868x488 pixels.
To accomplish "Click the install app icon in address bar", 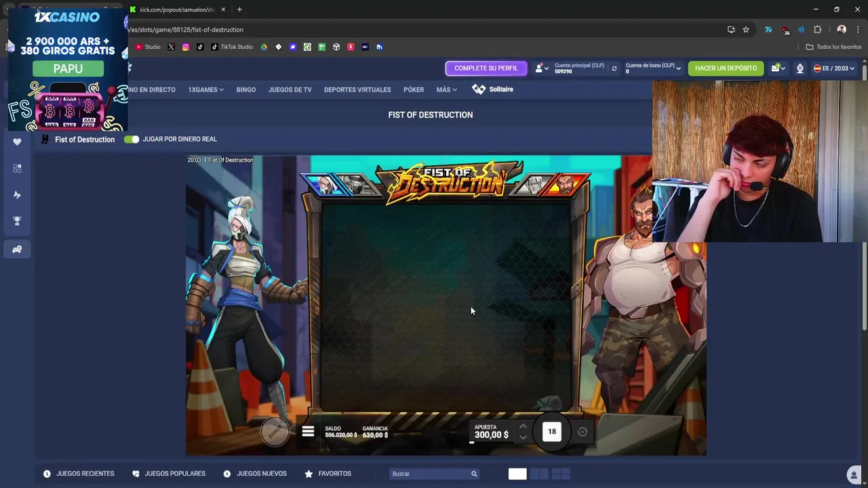I will point(731,30).
